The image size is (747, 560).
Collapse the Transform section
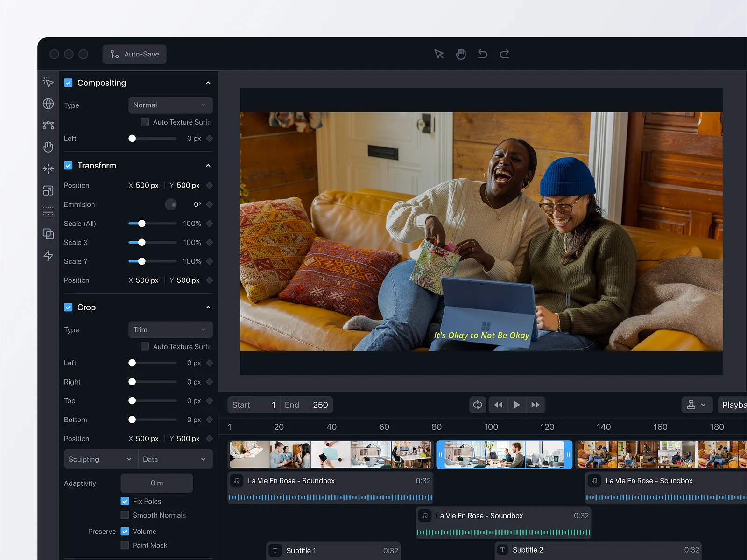point(208,166)
